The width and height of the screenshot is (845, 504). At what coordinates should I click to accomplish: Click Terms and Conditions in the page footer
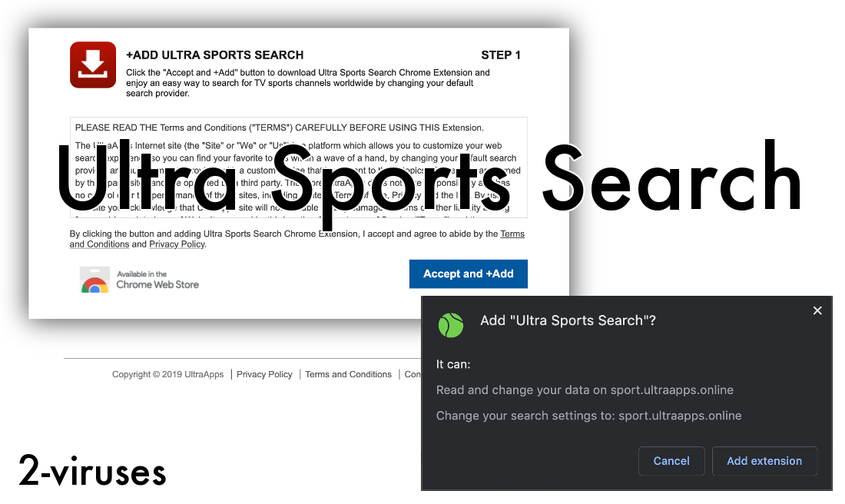(348, 374)
